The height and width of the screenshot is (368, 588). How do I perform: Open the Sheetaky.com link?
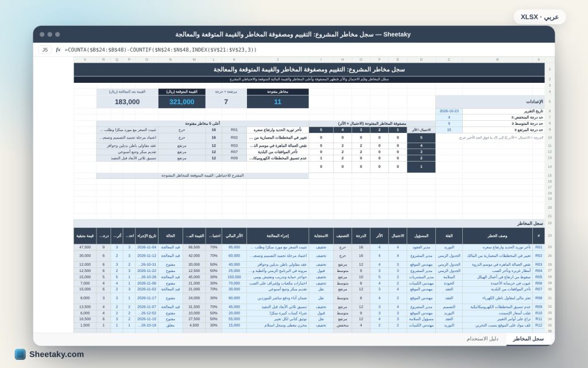(x=57, y=354)
